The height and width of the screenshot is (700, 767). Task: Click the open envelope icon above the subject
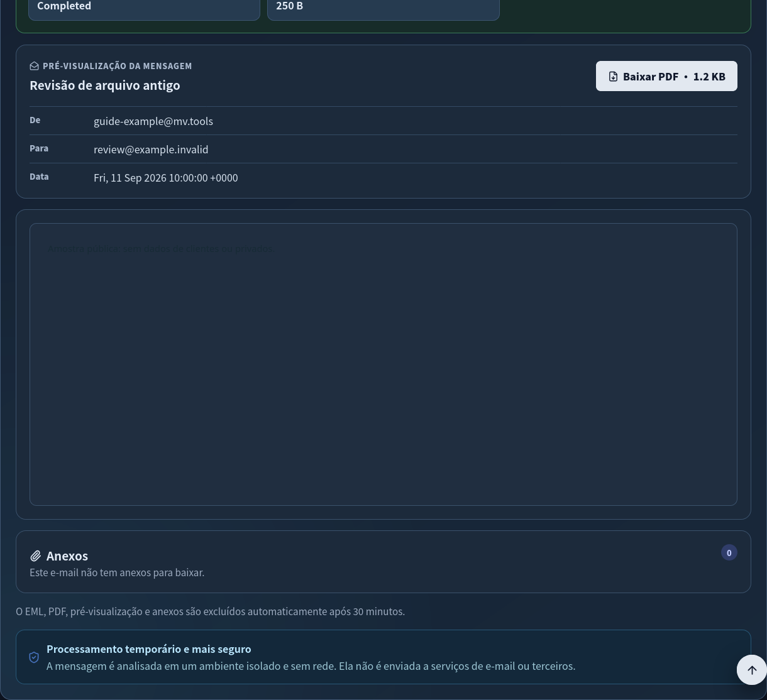click(x=34, y=66)
